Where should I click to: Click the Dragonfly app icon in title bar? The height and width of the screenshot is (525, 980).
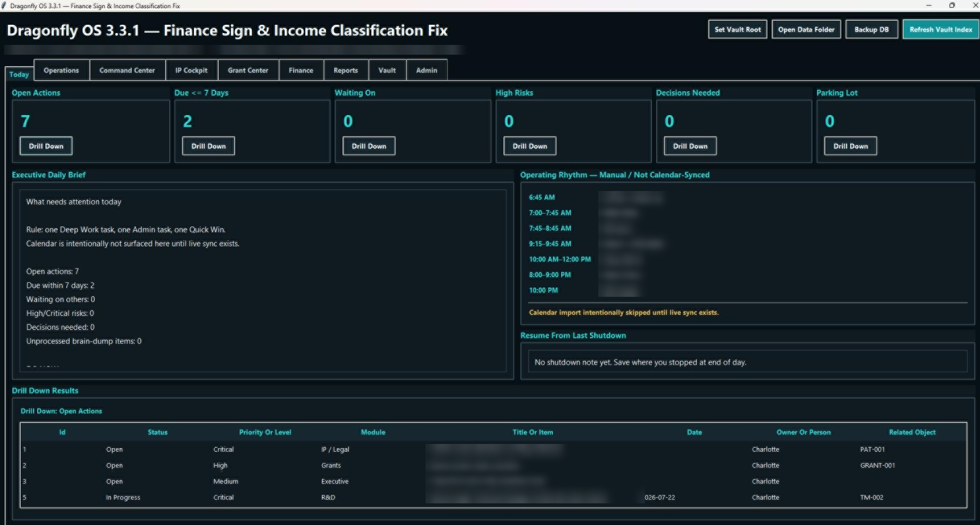4,6
